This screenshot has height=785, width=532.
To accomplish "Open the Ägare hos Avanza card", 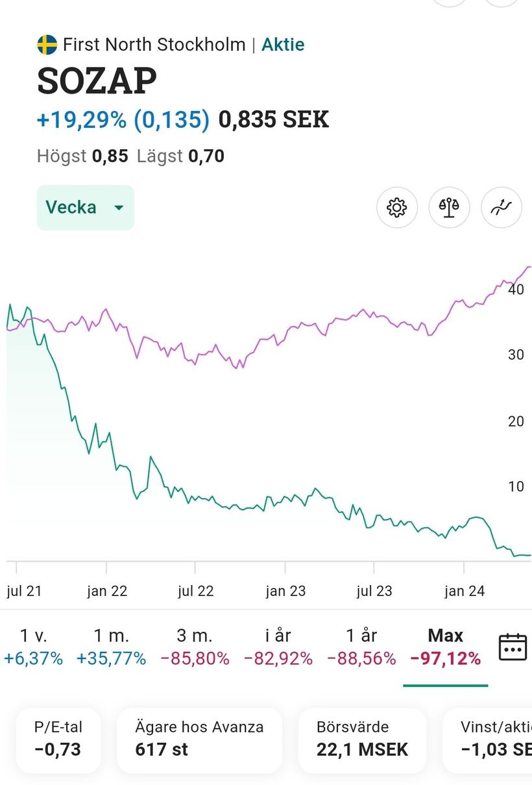I will pyautogui.click(x=199, y=739).
